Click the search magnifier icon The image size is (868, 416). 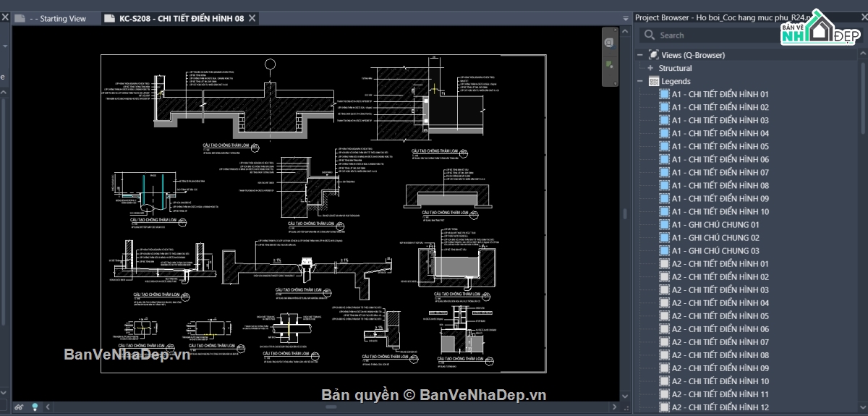coord(649,35)
